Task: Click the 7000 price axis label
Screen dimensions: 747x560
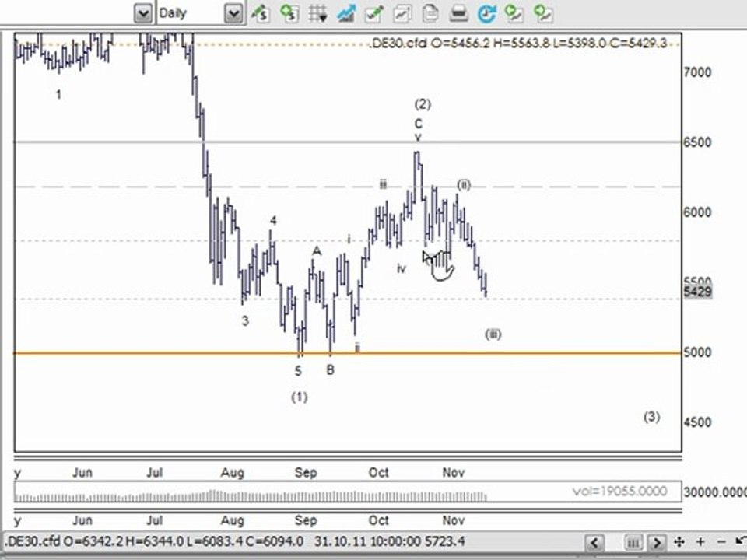Action: [x=697, y=72]
